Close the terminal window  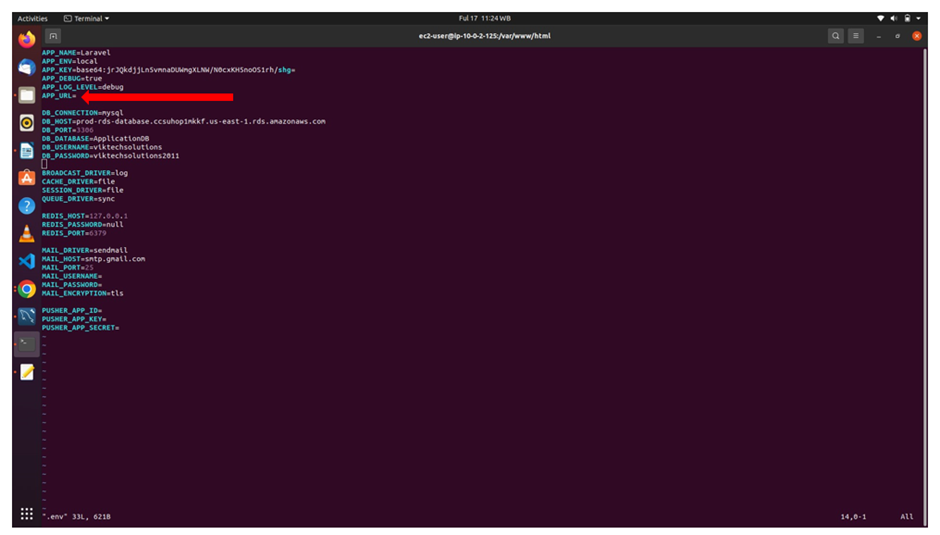pos(917,36)
